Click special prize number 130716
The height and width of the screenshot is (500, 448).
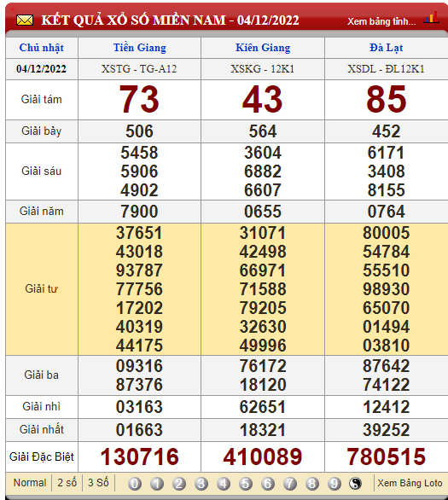tap(139, 456)
